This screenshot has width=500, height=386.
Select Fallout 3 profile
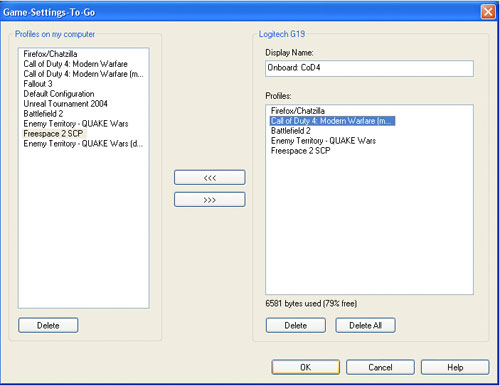38,84
